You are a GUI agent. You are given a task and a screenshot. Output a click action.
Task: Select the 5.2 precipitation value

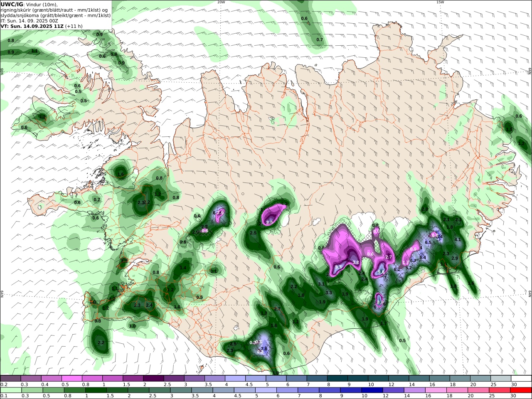pyautogui.click(x=408, y=268)
